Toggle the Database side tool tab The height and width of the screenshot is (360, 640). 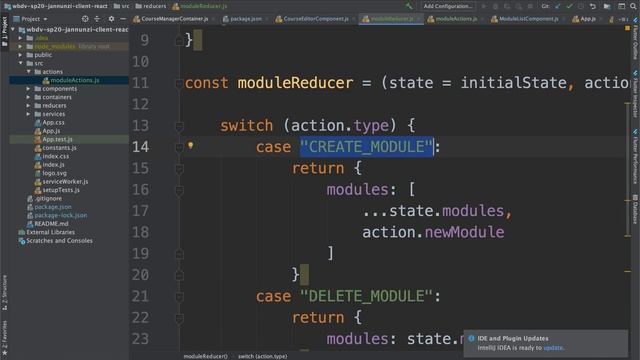pyautogui.click(x=635, y=209)
